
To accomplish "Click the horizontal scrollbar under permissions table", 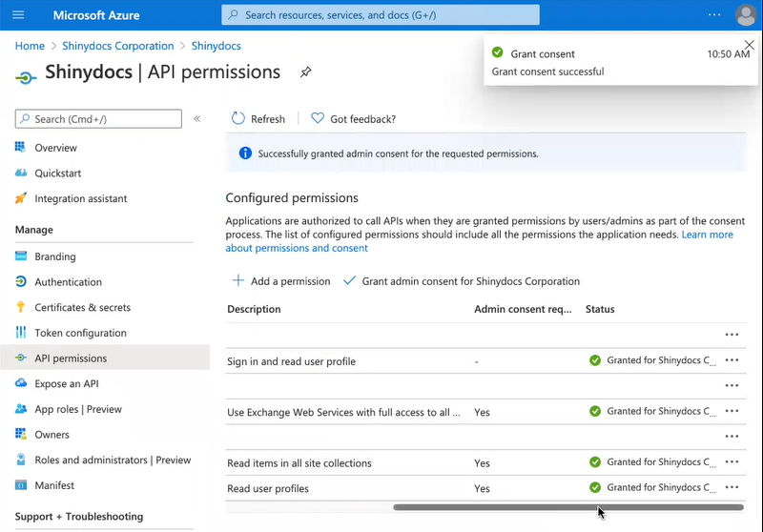I will click(568, 507).
